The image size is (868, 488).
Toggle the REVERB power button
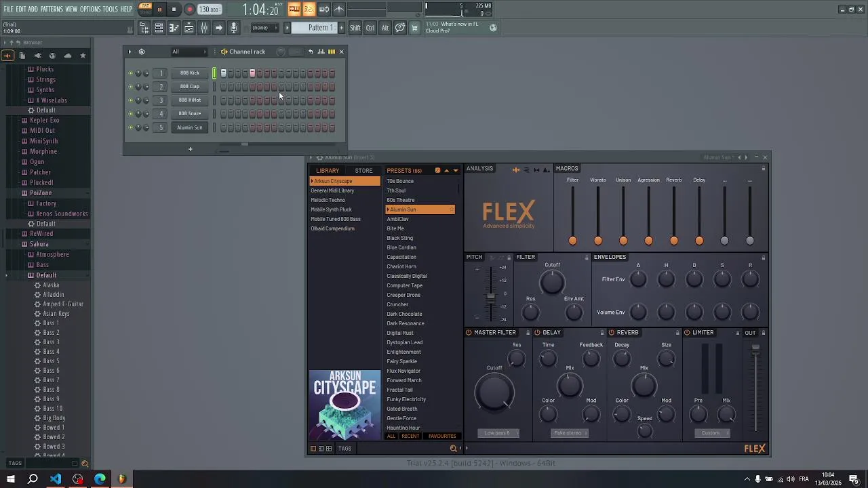611,333
